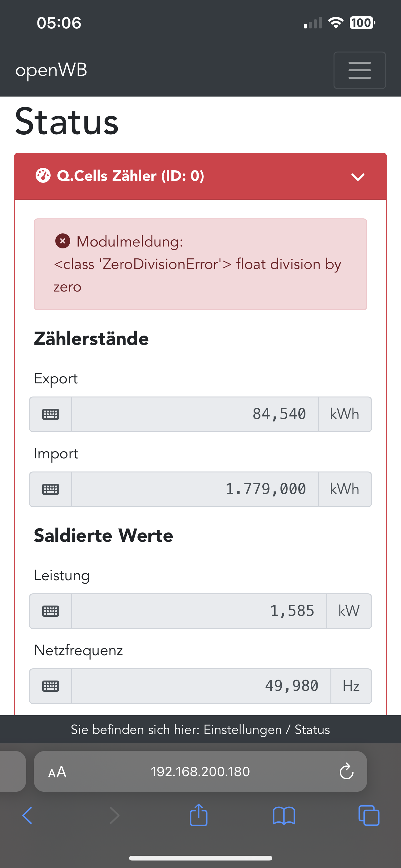Open Safari bookmarks
This screenshot has width=401, height=868.
point(284,816)
